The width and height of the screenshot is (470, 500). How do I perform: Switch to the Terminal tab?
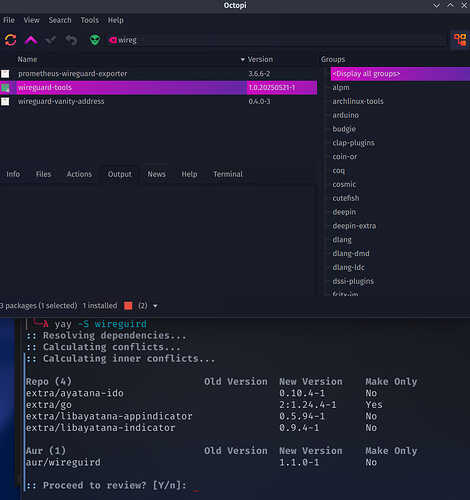point(228,174)
